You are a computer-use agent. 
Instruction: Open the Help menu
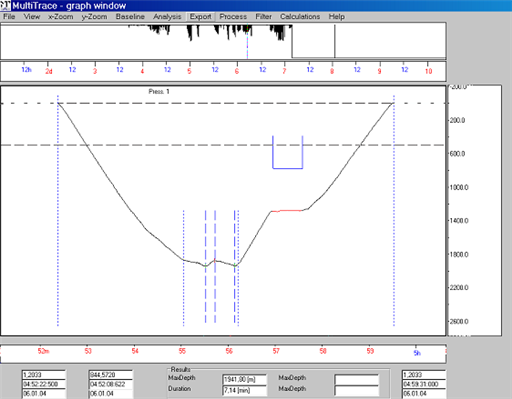click(336, 17)
